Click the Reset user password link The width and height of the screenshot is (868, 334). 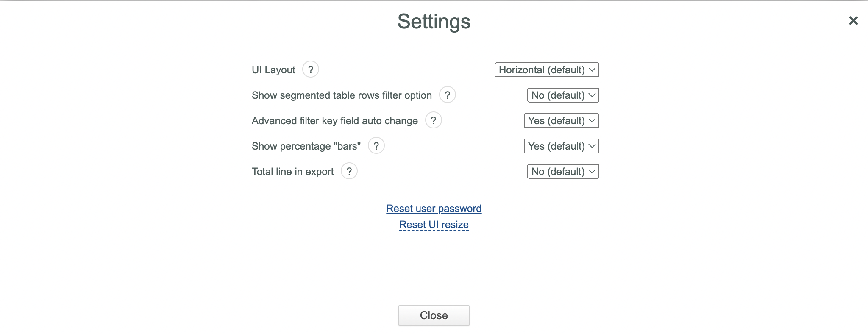[x=434, y=209]
